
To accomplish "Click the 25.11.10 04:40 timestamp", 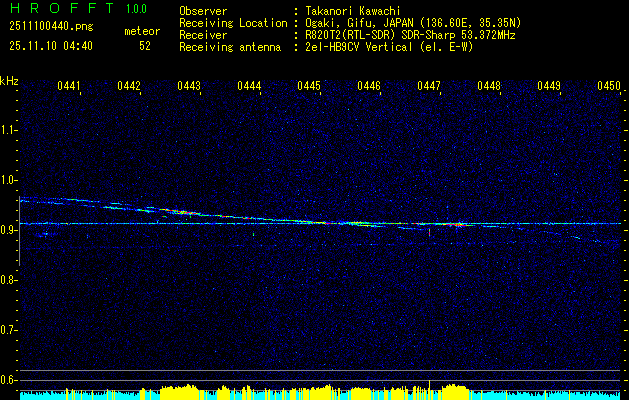I will click(x=50, y=46).
